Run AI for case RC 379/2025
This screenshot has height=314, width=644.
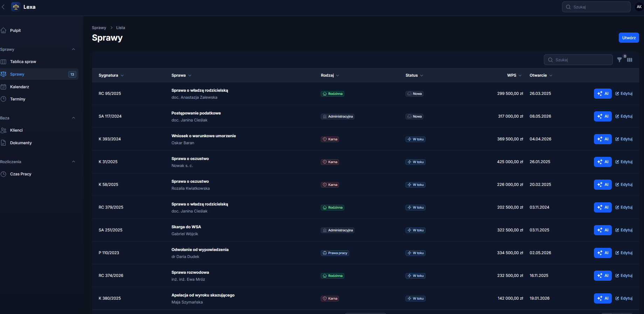pyautogui.click(x=603, y=207)
